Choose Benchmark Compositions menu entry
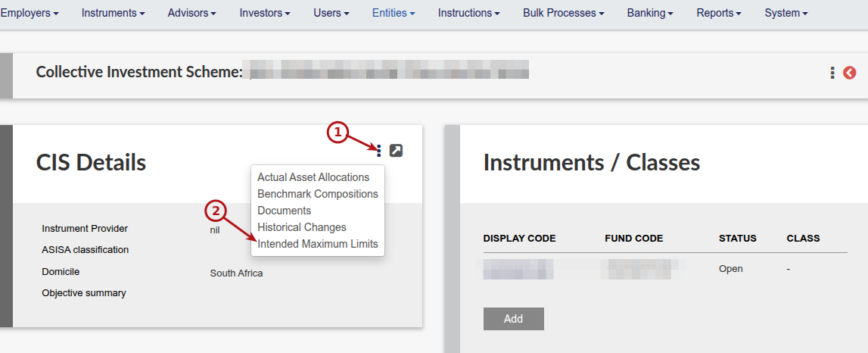This screenshot has width=868, height=353. point(318,194)
